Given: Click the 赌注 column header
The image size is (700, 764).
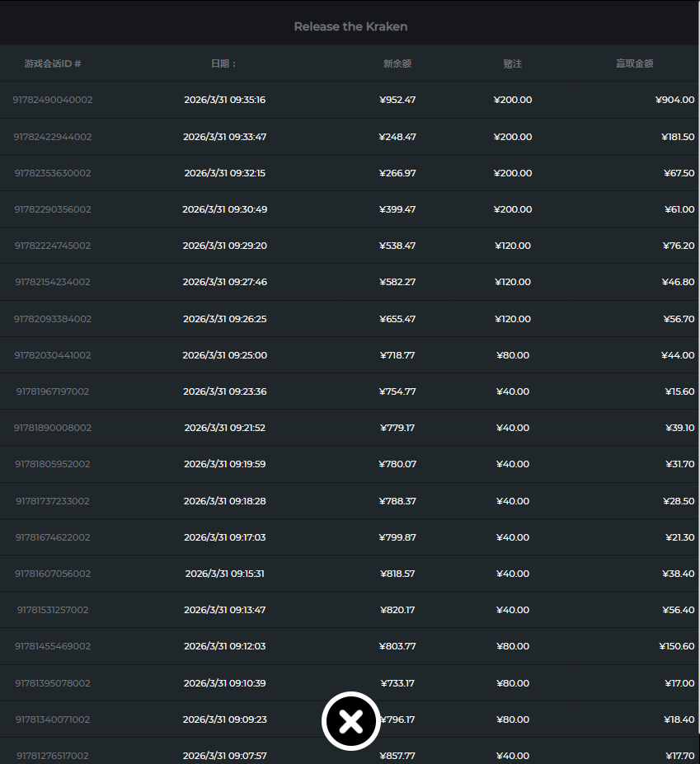Looking at the screenshot, I should [x=513, y=63].
